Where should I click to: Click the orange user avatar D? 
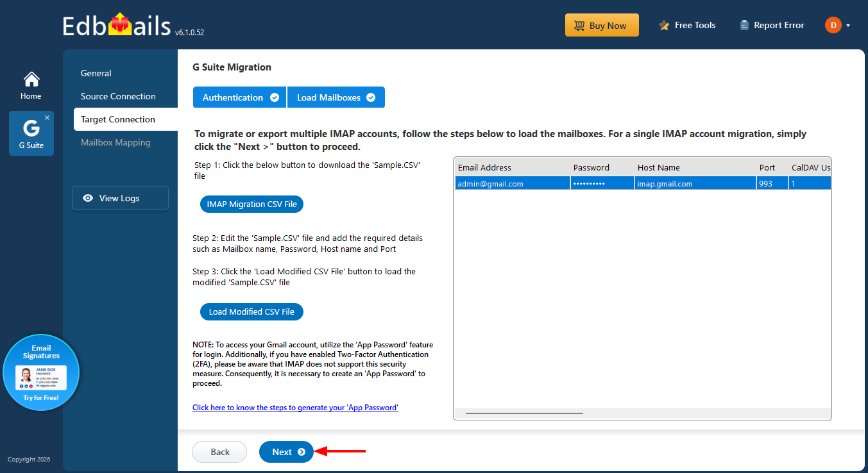click(833, 26)
